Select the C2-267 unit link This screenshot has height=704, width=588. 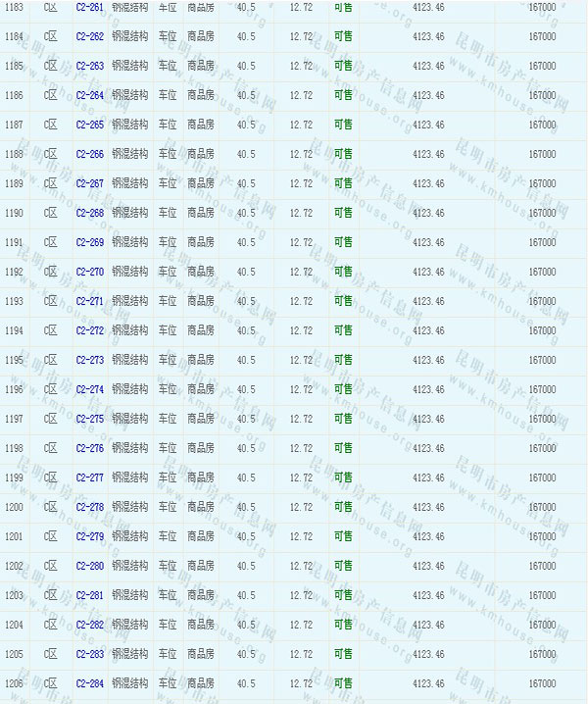pyautogui.click(x=89, y=184)
